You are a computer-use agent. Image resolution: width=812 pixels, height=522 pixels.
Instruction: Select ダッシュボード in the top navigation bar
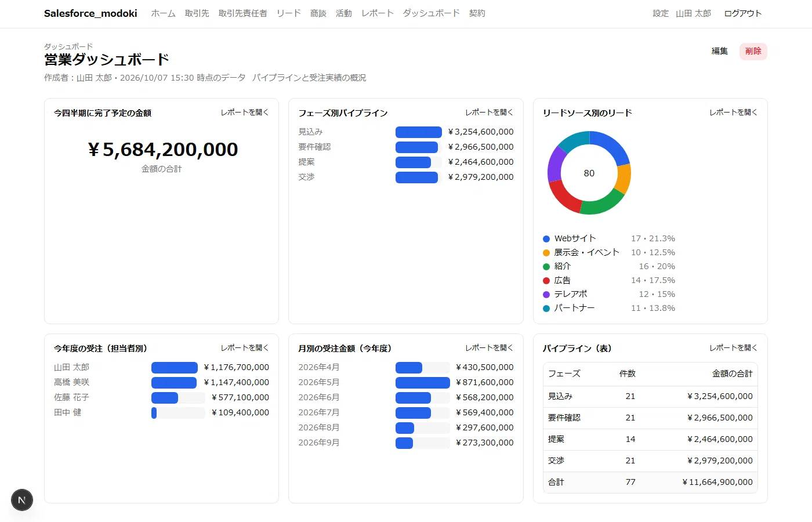pyautogui.click(x=432, y=13)
